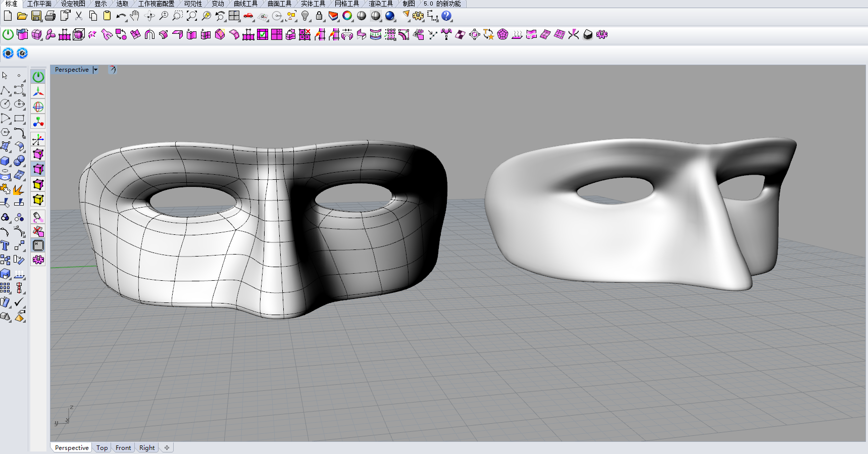Switch to the 设定视图 toolbar tab
868x454 pixels.
[73, 4]
